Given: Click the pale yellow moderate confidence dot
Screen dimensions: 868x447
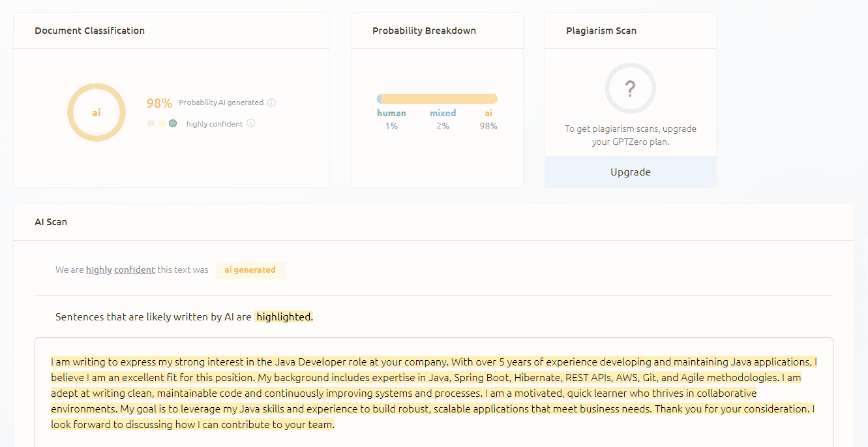Looking at the screenshot, I should (162, 123).
